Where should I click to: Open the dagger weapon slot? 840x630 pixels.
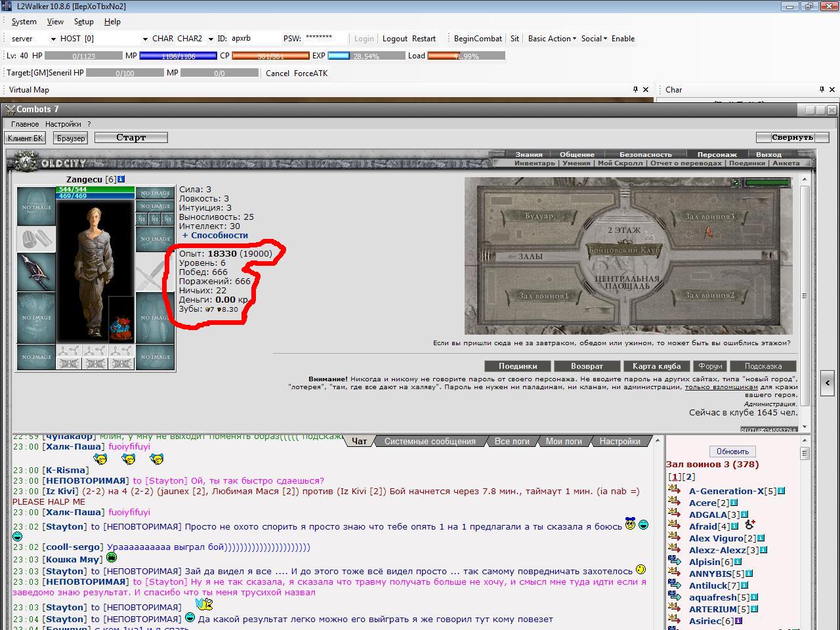[35, 272]
